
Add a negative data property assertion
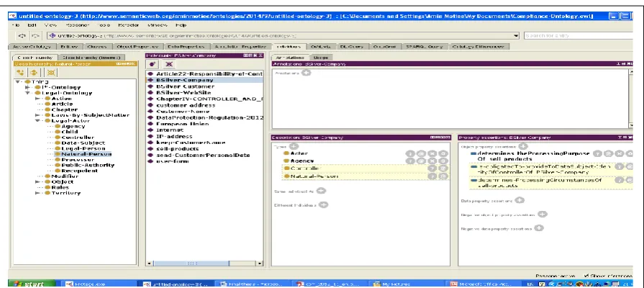click(538, 228)
